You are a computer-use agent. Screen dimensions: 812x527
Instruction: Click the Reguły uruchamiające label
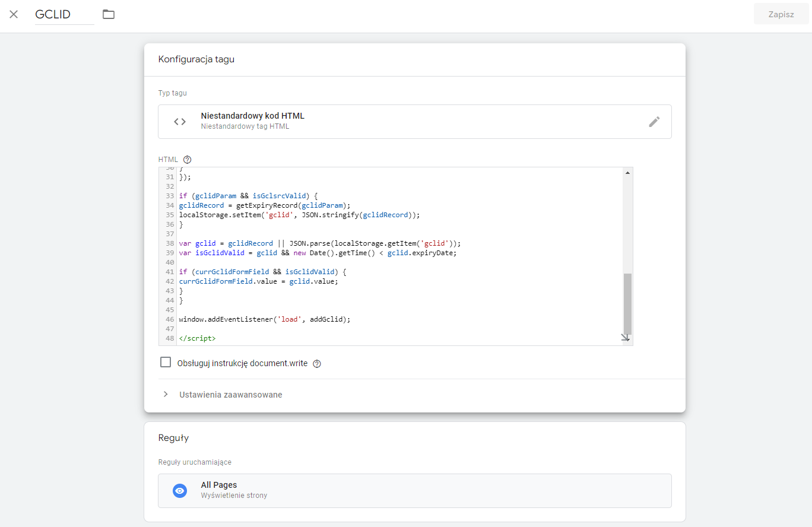(195, 462)
